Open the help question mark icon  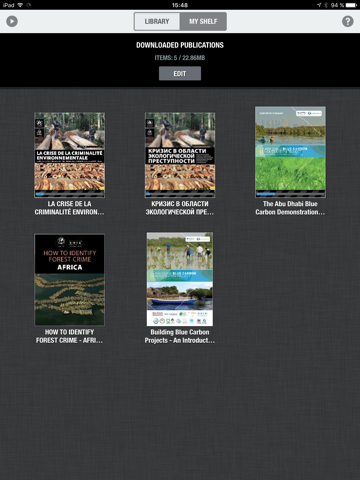pos(348,21)
